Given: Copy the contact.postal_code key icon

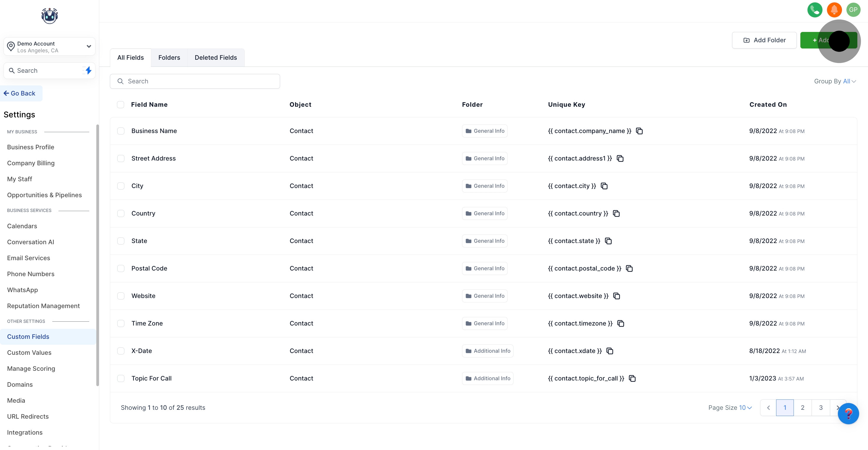Looking at the screenshot, I should pos(629,268).
